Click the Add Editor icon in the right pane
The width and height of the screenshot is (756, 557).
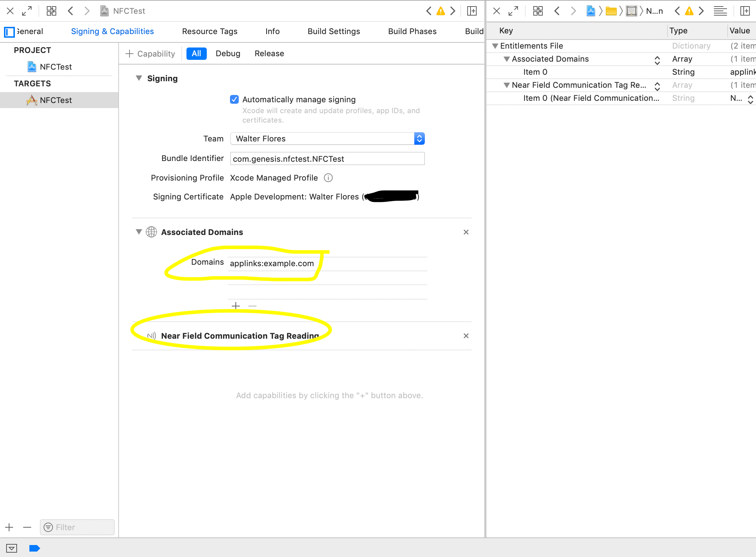[744, 11]
